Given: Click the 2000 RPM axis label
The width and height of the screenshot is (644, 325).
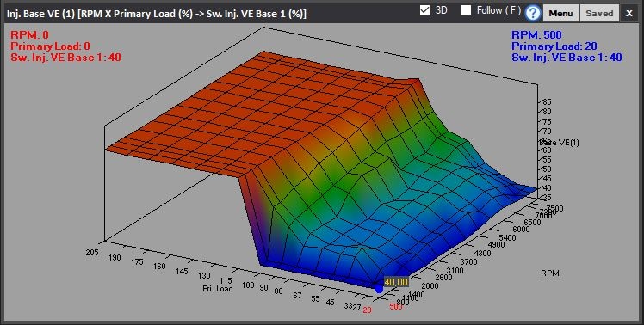Looking at the screenshot, I should coord(430,286).
